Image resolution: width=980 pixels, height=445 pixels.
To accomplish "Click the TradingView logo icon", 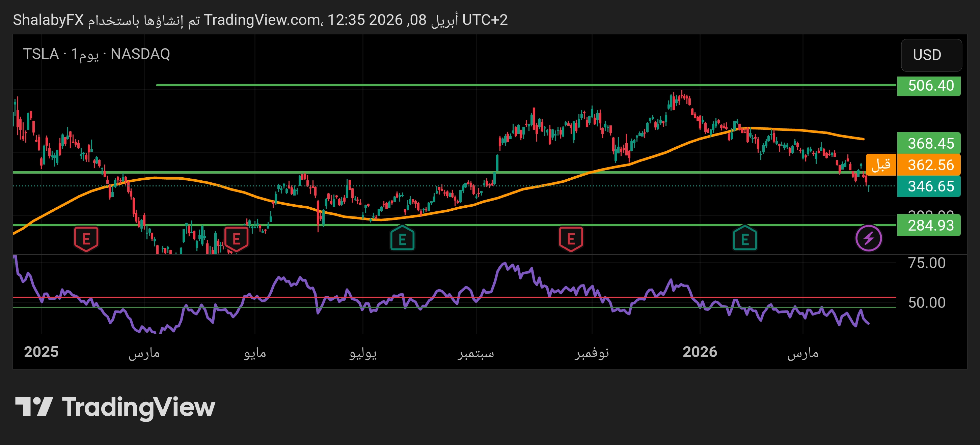I will click(x=33, y=407).
